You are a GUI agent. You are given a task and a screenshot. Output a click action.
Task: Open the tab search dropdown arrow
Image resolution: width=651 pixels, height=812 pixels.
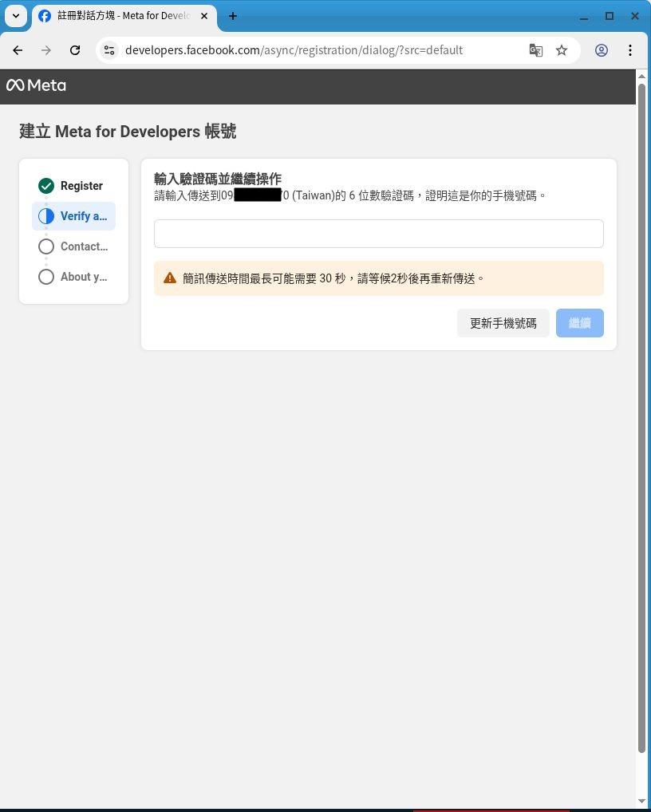[x=16, y=16]
